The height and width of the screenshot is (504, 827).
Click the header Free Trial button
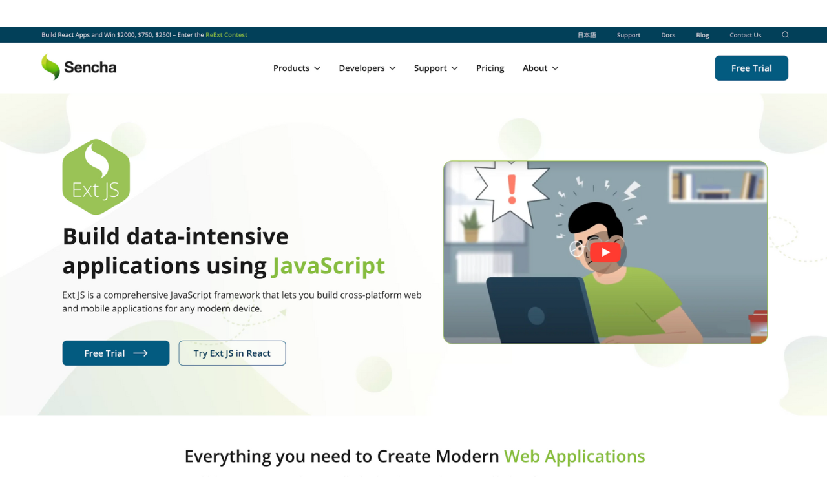pos(751,68)
